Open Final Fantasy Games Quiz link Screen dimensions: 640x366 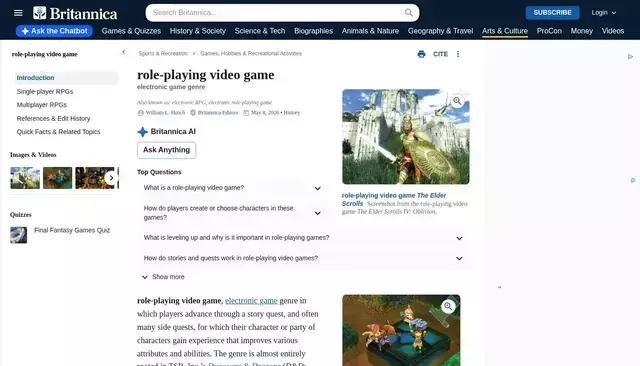(72, 230)
